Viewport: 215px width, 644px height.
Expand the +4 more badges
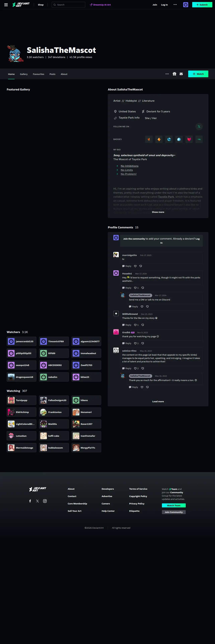point(199,139)
